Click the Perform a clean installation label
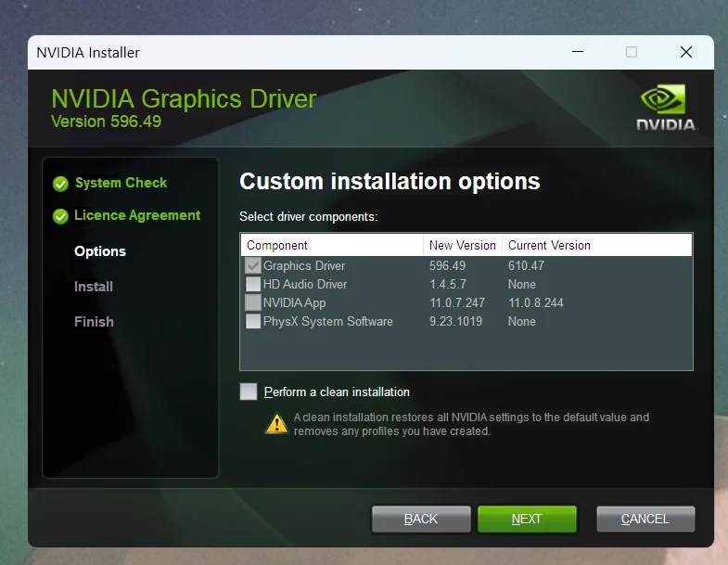This screenshot has width=728, height=565. [337, 392]
